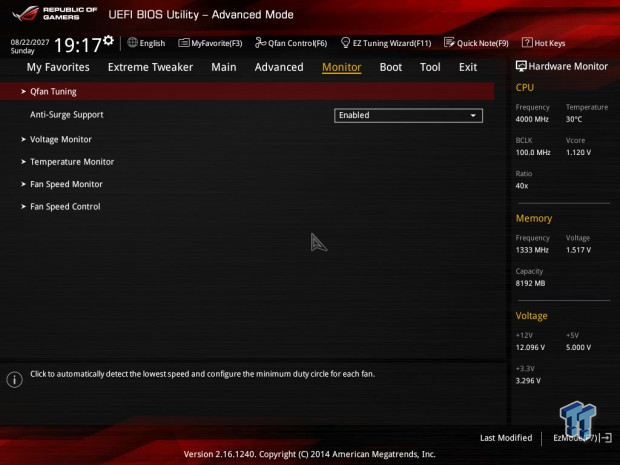Image resolution: width=620 pixels, height=465 pixels.
Task: Click the CPU section heading
Action: [524, 87]
